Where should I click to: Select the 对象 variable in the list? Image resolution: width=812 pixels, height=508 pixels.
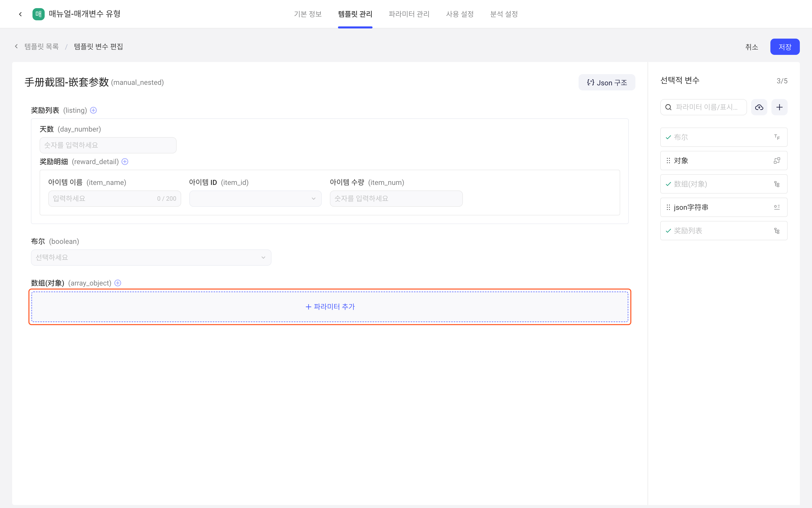724,161
